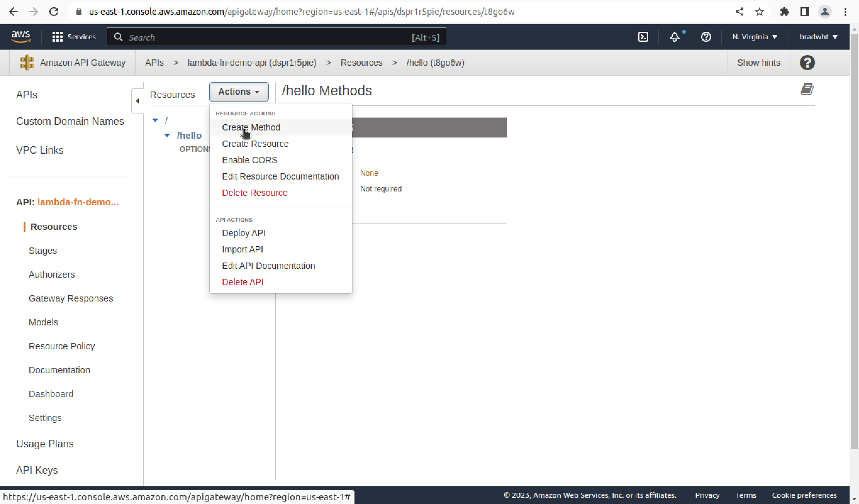Go forward in browser history
This screenshot has height=504, width=859.
[x=33, y=12]
